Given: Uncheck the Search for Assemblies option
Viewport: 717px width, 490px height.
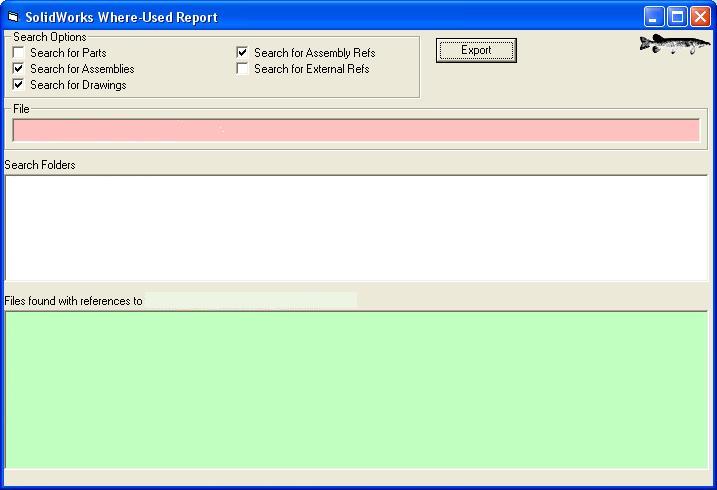Looking at the screenshot, I should 18,69.
